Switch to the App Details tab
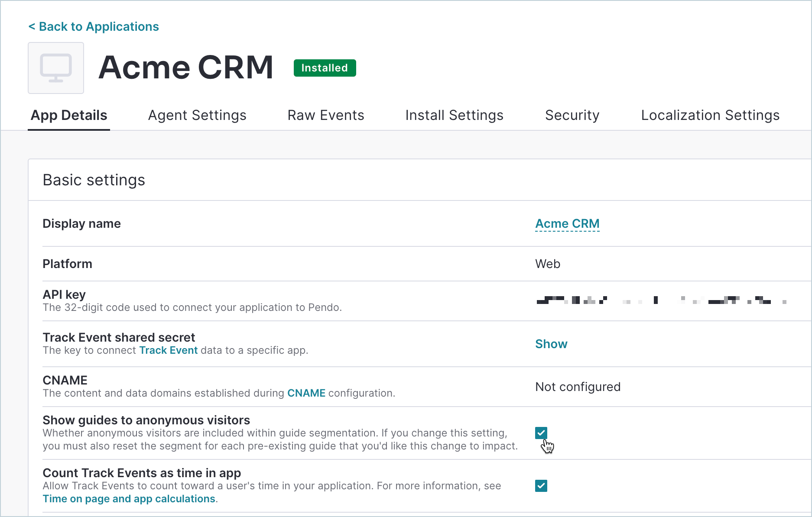 click(69, 115)
